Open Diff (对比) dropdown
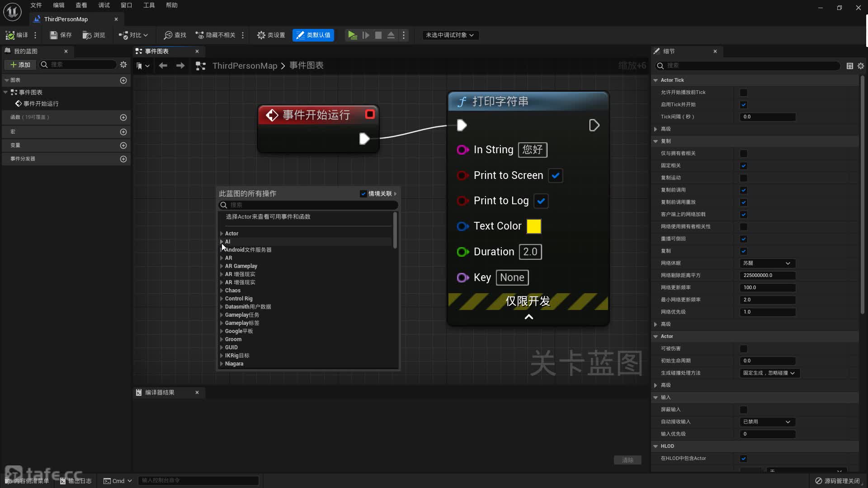 point(133,35)
